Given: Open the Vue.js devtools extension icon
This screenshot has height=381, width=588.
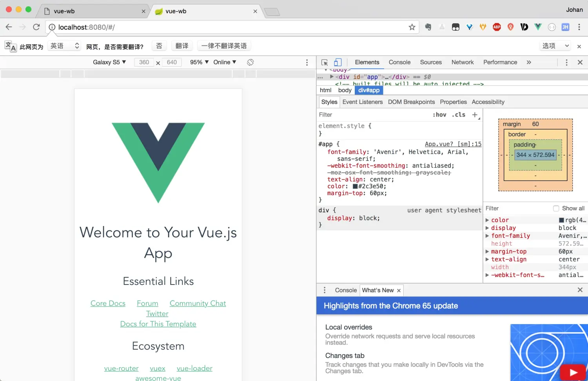Looking at the screenshot, I should tap(538, 27).
